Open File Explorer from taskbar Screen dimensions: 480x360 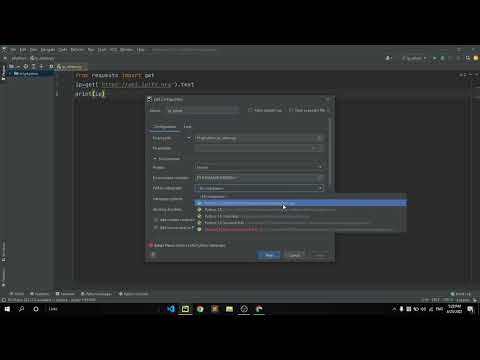229,309
